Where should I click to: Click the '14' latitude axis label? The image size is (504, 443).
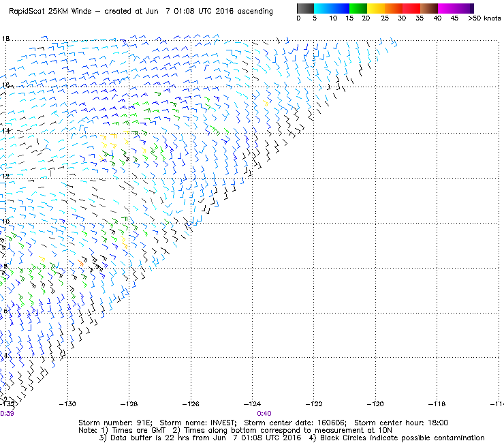(5, 130)
